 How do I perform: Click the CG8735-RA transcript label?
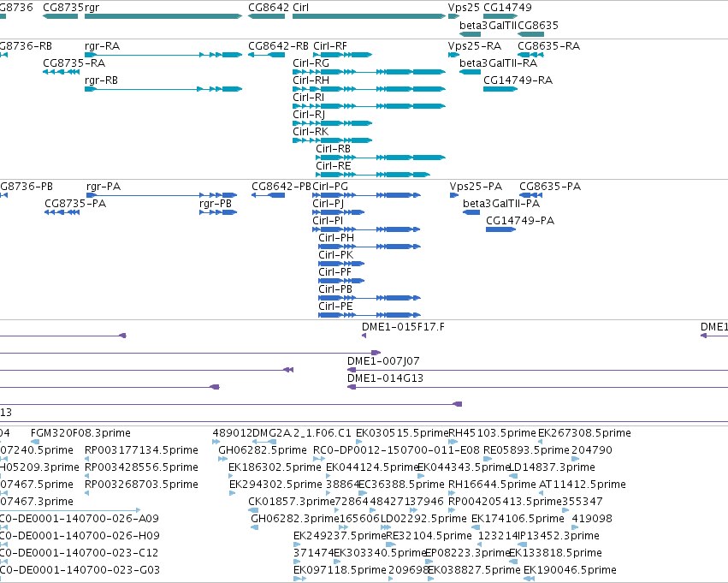(x=74, y=63)
